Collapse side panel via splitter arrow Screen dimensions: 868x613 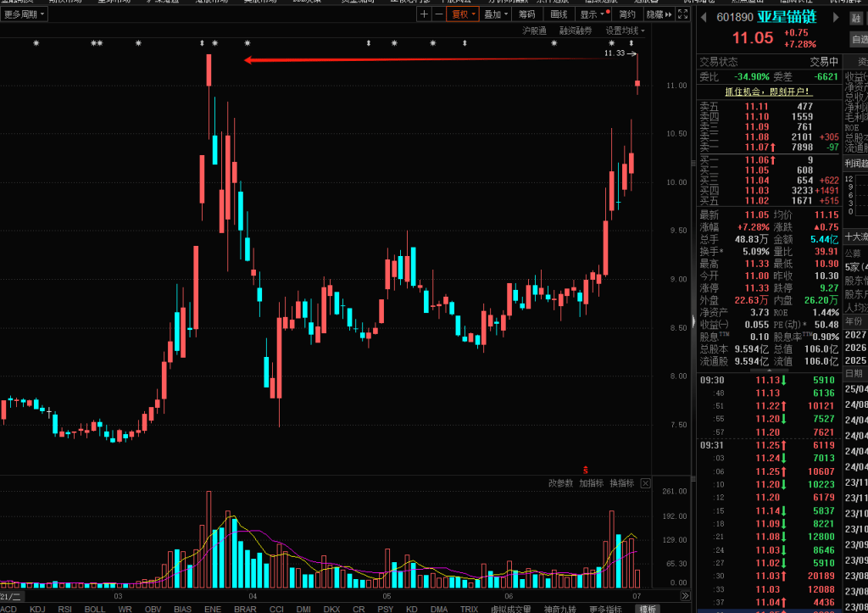point(694,321)
